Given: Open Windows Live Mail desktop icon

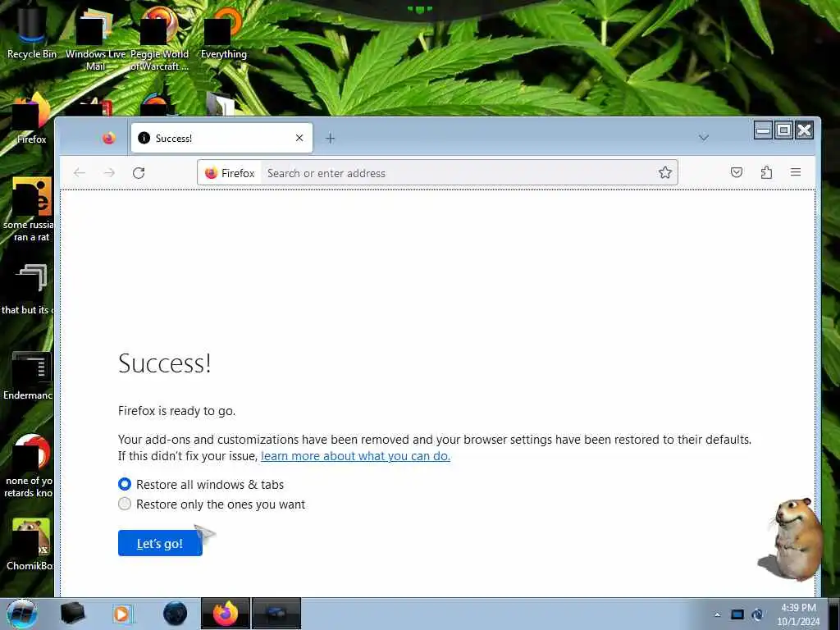Looking at the screenshot, I should (95, 38).
